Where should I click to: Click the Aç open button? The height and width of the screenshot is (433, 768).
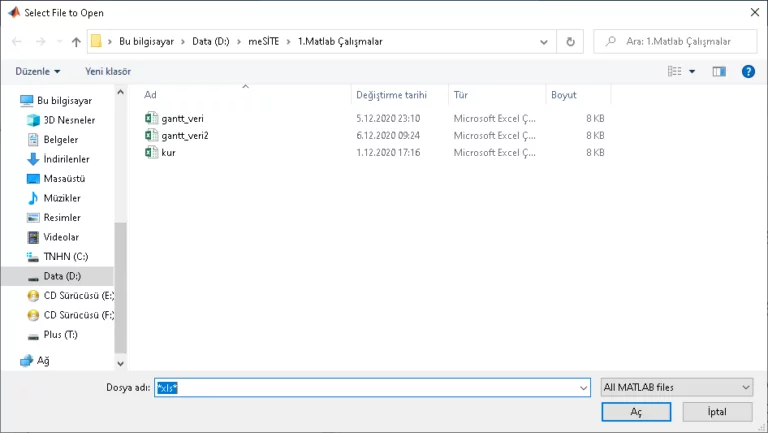[636, 412]
